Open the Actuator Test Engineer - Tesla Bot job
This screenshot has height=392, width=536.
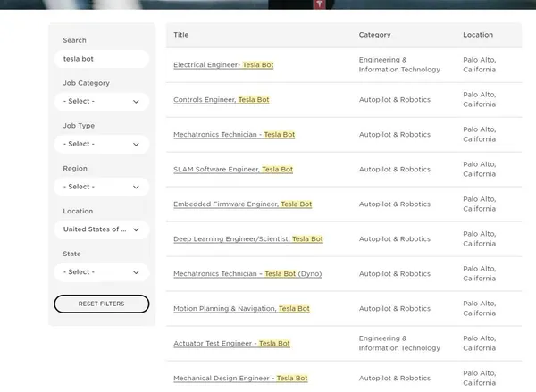(231, 344)
